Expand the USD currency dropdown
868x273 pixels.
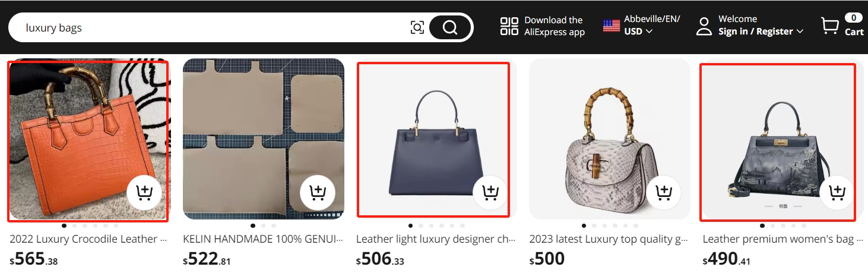point(638,32)
